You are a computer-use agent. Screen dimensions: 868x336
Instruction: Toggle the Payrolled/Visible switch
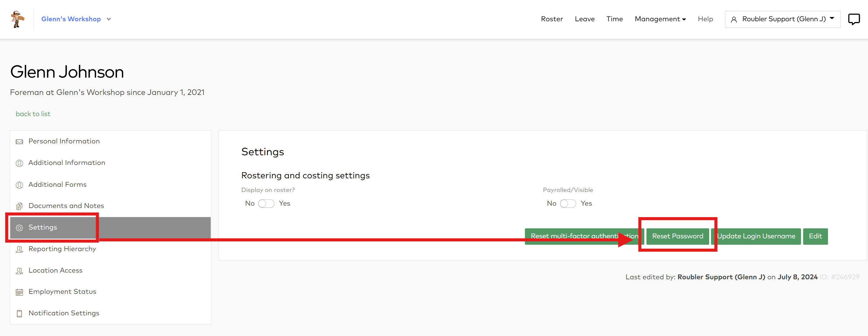(567, 203)
